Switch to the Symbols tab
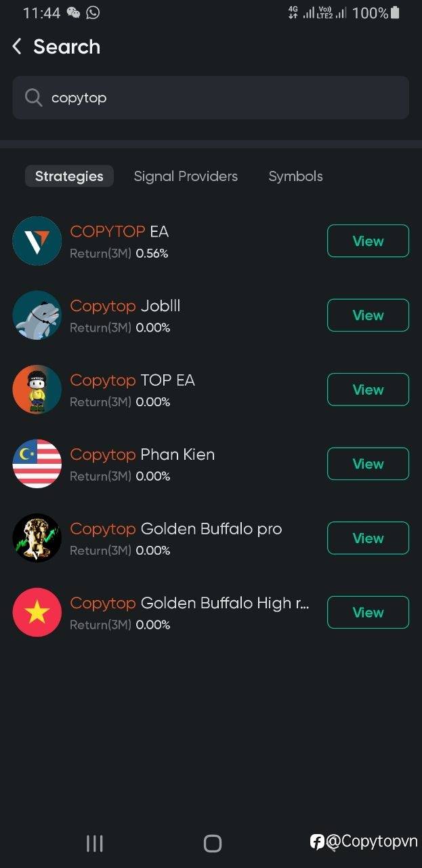Image resolution: width=422 pixels, height=868 pixels. [295, 176]
